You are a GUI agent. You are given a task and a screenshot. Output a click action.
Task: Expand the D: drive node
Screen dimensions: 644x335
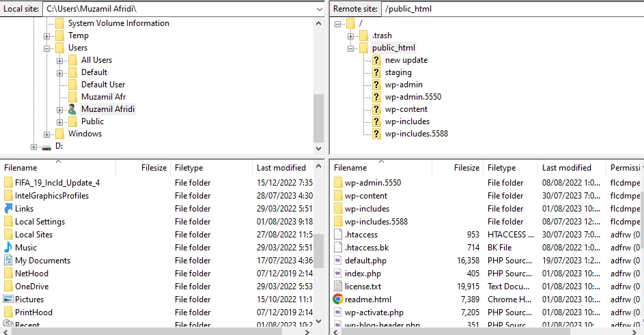(33, 147)
